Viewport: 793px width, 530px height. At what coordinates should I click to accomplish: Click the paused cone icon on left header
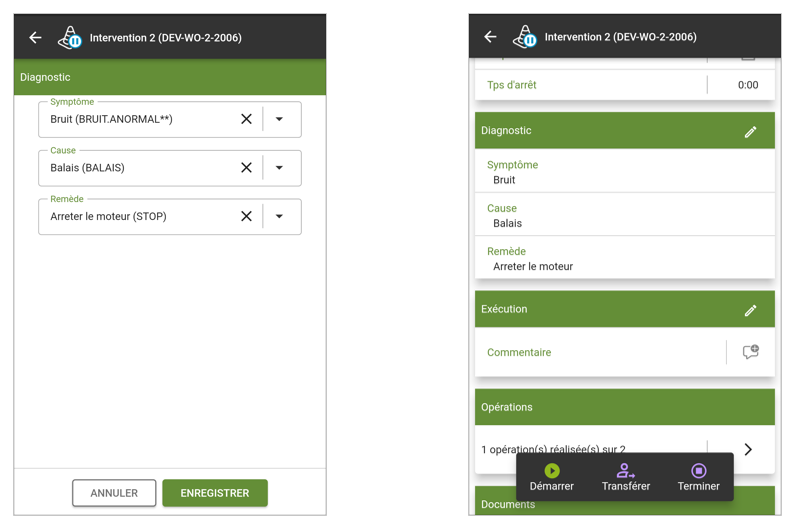(70, 38)
